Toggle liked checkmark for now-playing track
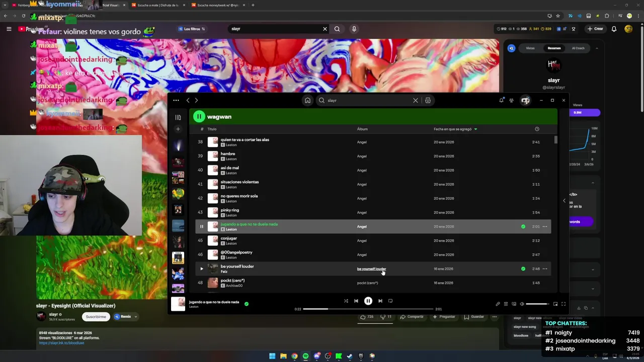The image size is (644, 362). 247,304
